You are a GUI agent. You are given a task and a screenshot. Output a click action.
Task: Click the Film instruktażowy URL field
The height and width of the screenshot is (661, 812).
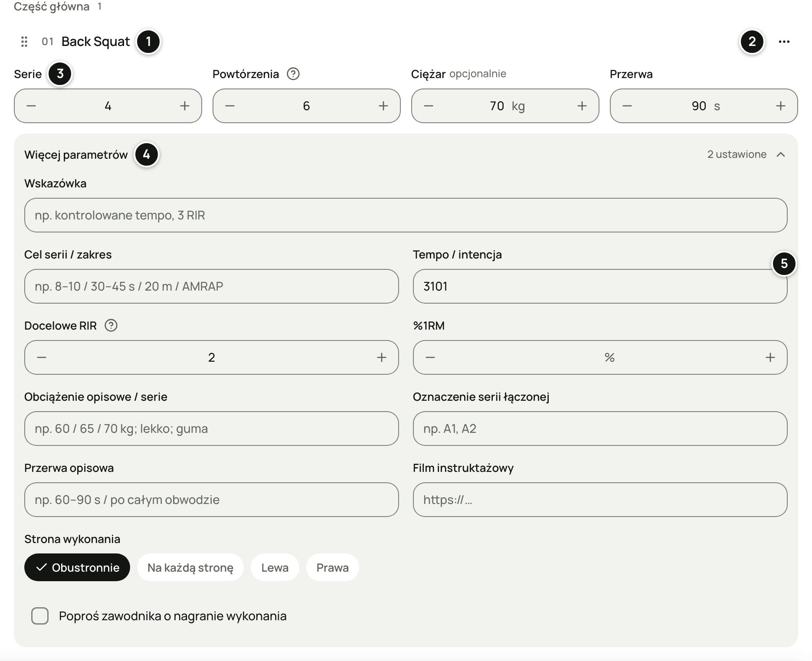click(600, 500)
